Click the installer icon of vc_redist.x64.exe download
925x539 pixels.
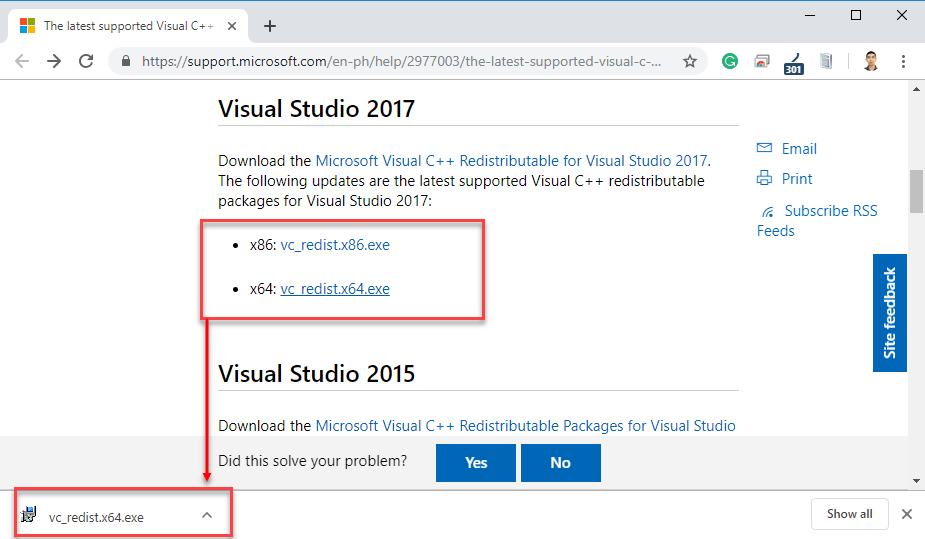point(28,515)
